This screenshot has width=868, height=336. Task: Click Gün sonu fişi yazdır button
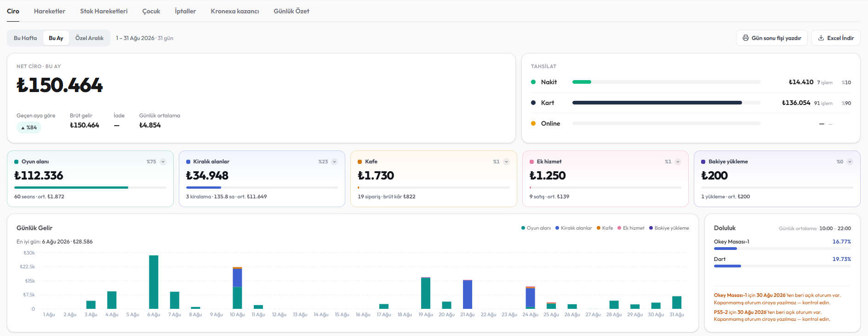tap(772, 38)
